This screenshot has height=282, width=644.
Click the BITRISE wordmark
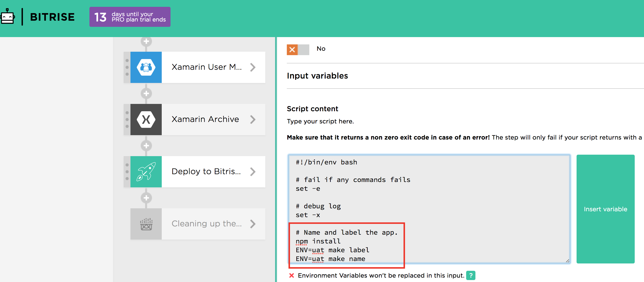point(52,17)
